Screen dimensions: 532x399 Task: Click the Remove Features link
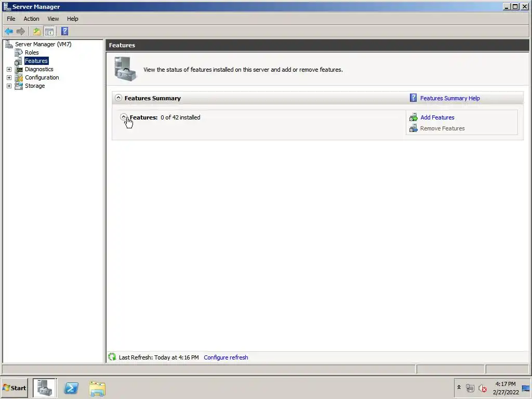[442, 128]
